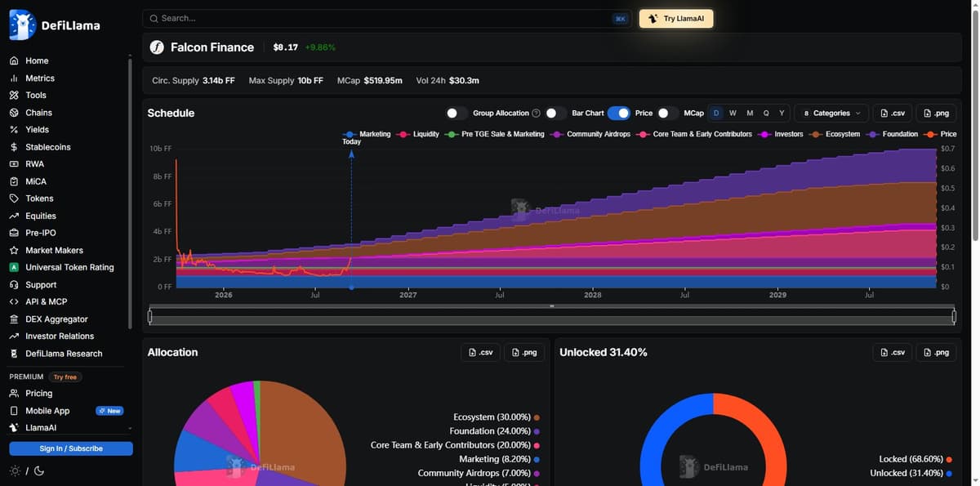980x486 pixels.
Task: Open Pricing in premium section
Action: [x=38, y=394]
